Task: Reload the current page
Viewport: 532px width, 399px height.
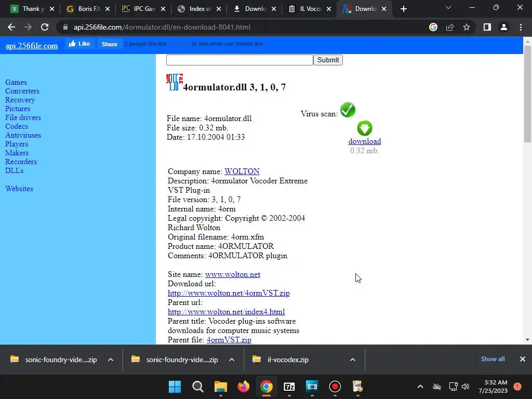Action: coord(45,27)
